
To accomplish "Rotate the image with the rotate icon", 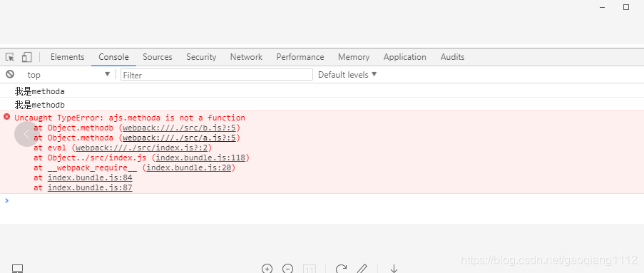I will [341, 269].
